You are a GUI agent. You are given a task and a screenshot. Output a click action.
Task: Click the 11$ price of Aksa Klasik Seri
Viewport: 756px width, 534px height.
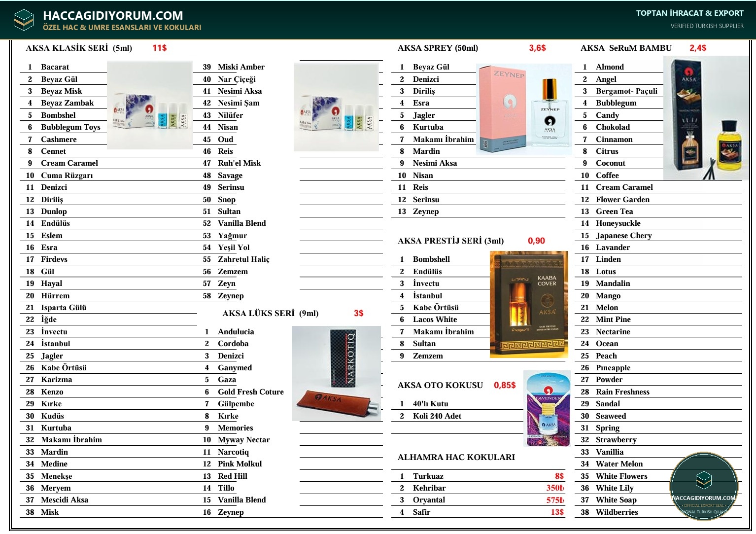tap(159, 48)
